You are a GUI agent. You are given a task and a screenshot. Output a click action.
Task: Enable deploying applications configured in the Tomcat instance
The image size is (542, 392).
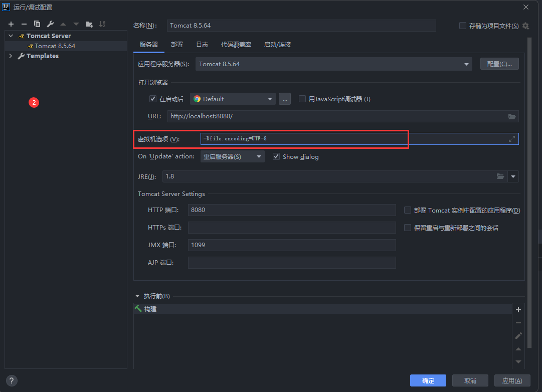[x=408, y=210]
